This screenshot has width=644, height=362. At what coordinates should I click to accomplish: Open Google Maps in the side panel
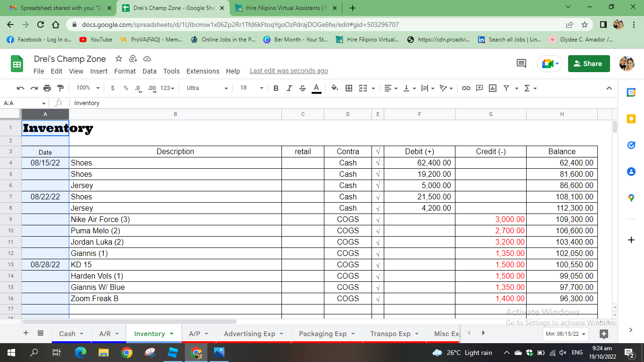click(x=631, y=198)
